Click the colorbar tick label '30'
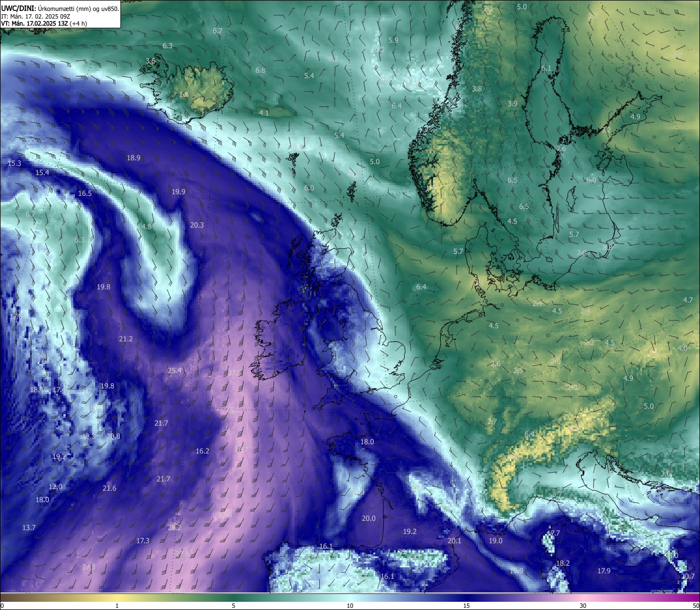Screen dimensions: 700x610 (583, 605)
